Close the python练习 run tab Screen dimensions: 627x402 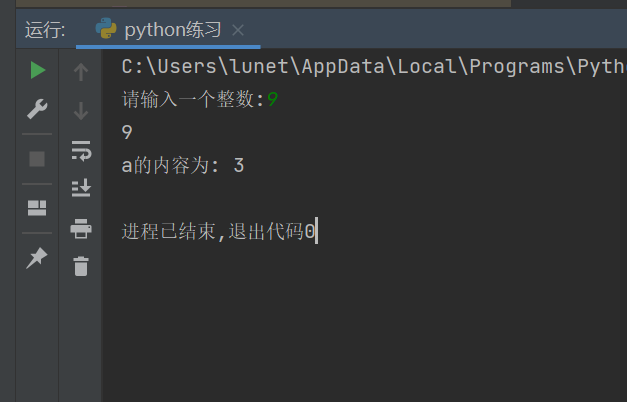(x=238, y=30)
